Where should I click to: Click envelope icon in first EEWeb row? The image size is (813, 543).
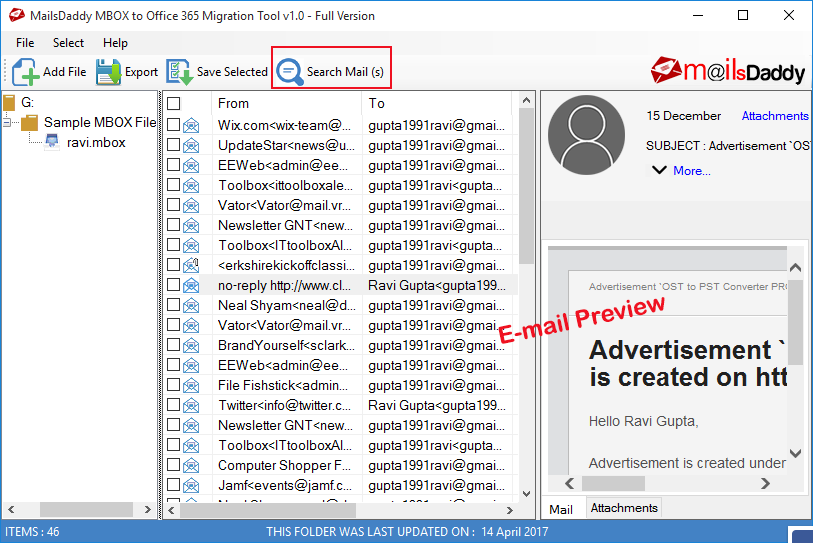pos(191,165)
